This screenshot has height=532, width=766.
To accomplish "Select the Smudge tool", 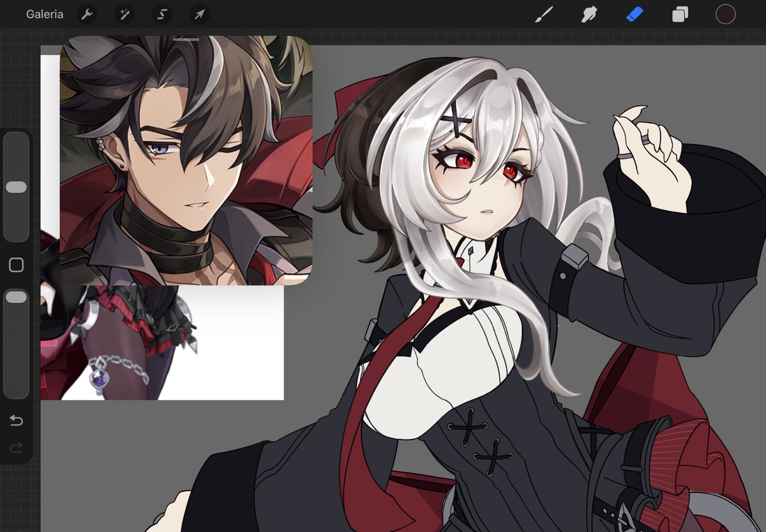I will click(x=589, y=14).
